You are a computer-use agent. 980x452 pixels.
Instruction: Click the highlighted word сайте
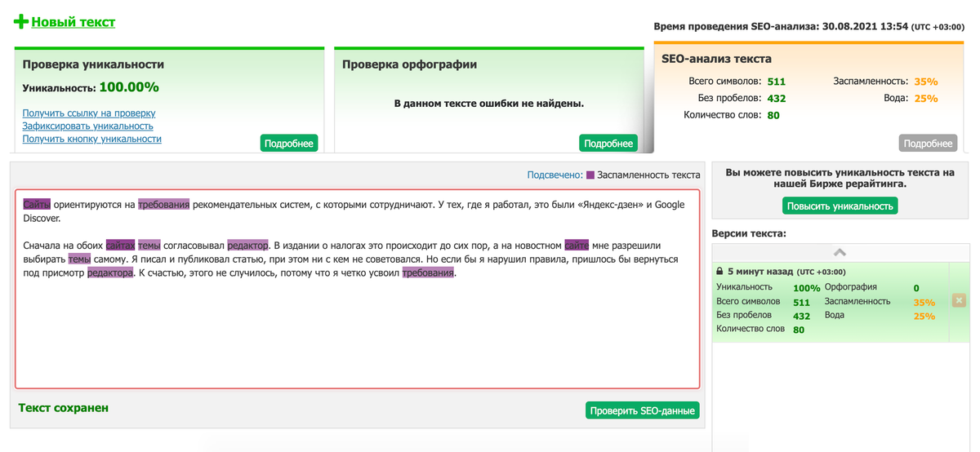pyautogui.click(x=577, y=245)
